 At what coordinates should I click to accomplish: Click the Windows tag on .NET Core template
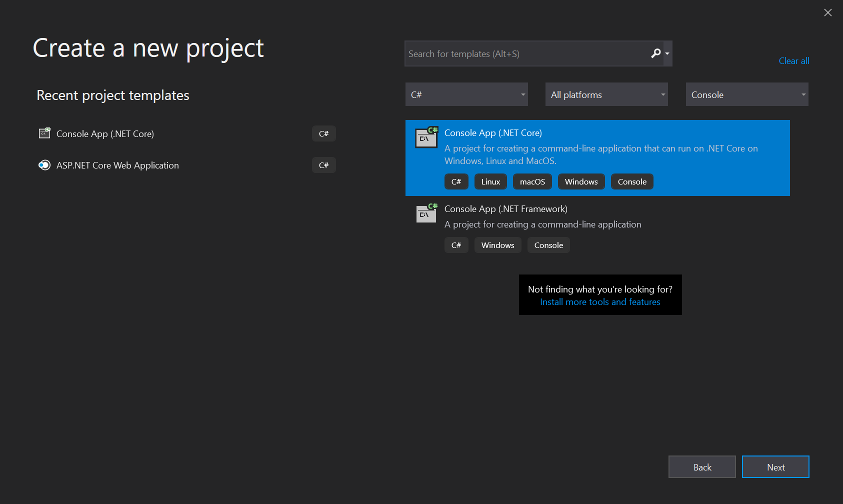click(x=581, y=181)
